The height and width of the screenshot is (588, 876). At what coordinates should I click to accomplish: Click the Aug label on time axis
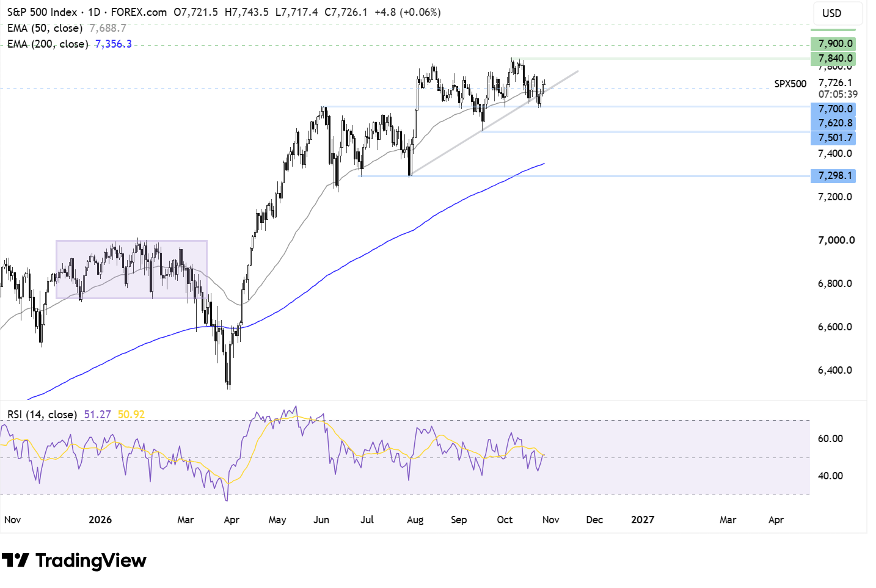(x=415, y=520)
